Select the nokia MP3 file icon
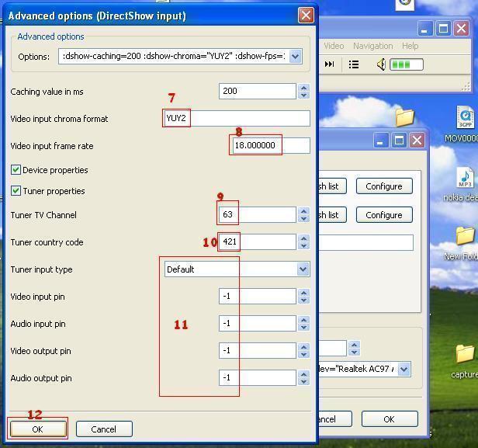Screen dimensions: 478x448 (464, 180)
